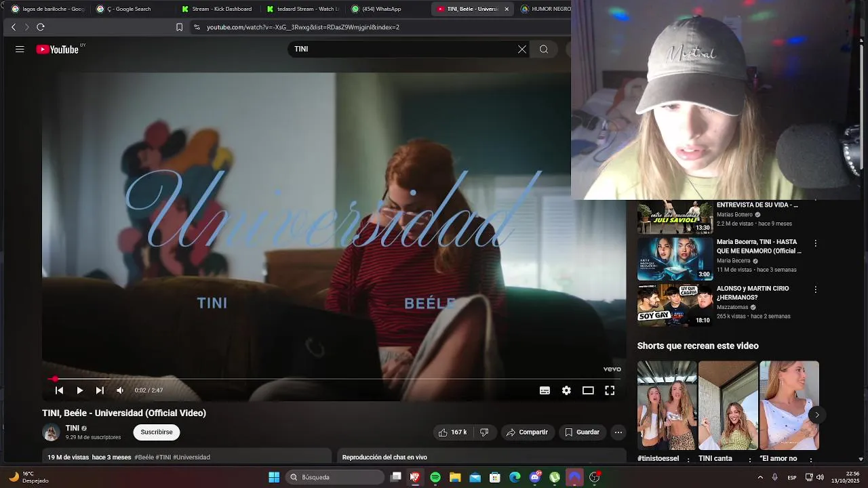Open the TINI channel avatar

[x=51, y=432]
